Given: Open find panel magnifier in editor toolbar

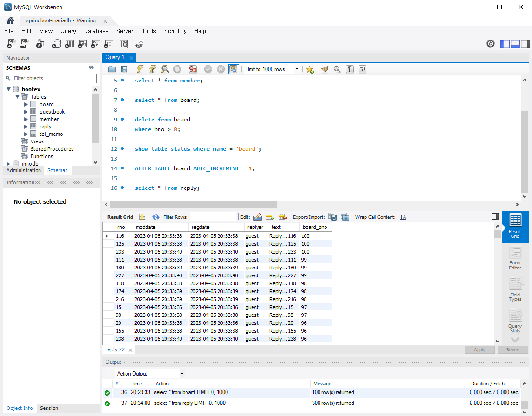Looking at the screenshot, I should tap(337, 69).
